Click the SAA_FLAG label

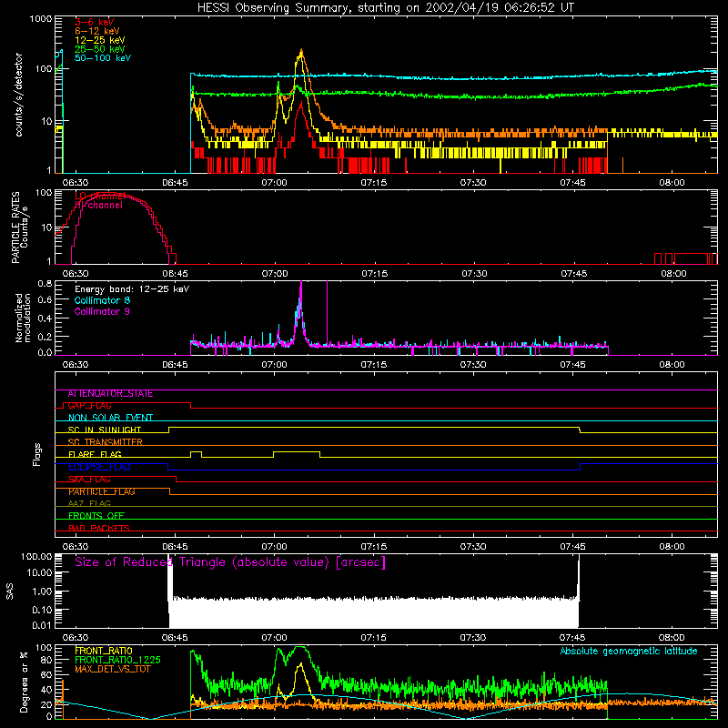pyautogui.click(x=89, y=480)
